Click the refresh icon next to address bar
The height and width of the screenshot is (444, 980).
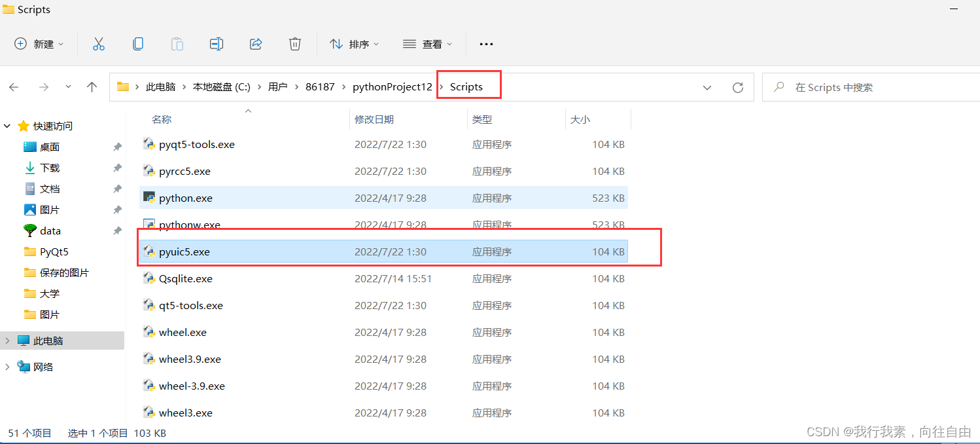point(738,86)
